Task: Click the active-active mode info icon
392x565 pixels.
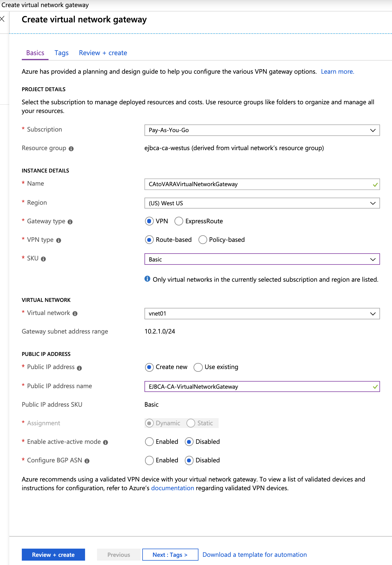Action: pyautogui.click(x=105, y=442)
